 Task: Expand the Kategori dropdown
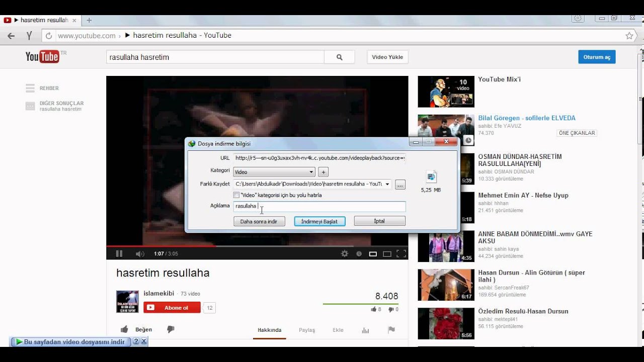[x=311, y=172]
